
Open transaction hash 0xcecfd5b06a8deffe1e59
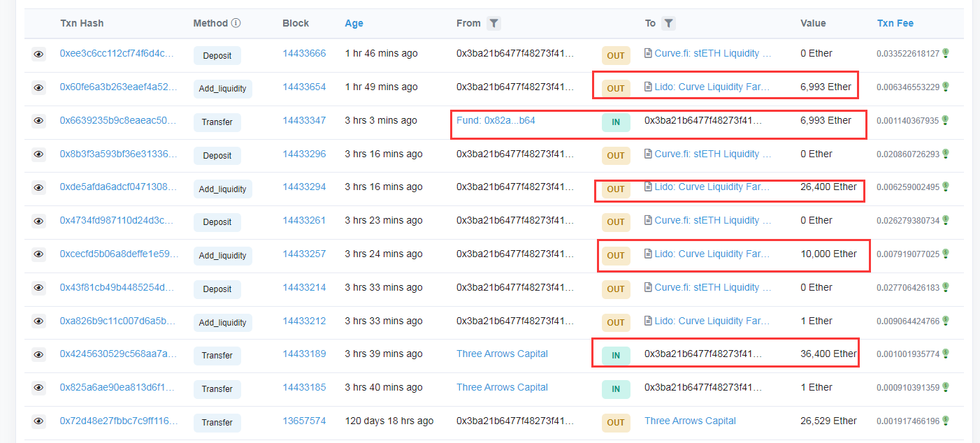(119, 254)
